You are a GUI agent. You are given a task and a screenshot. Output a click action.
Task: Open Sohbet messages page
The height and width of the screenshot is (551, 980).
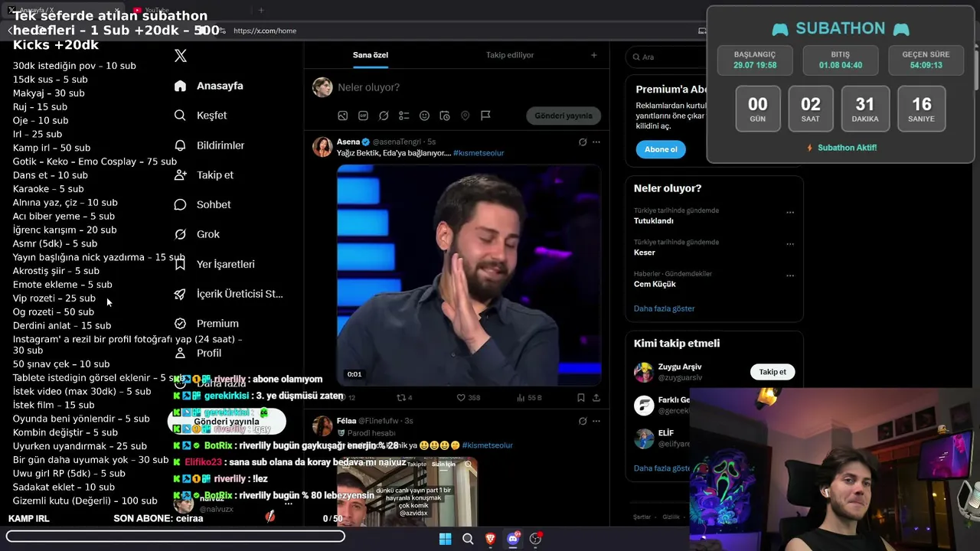[x=202, y=204]
